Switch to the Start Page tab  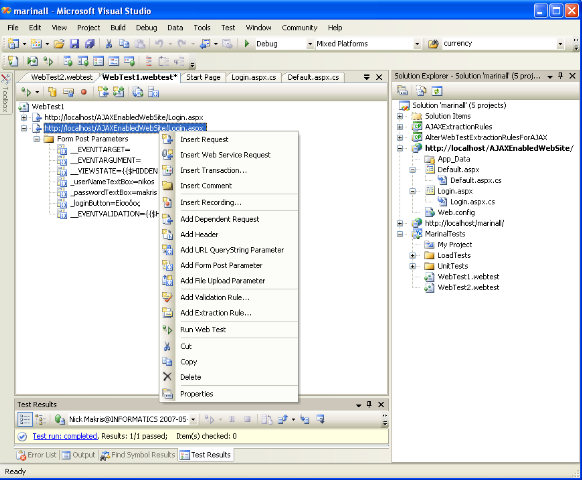point(203,77)
